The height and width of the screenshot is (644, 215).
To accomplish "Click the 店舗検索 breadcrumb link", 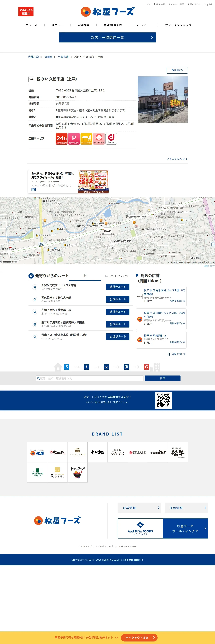I will pos(33,57).
